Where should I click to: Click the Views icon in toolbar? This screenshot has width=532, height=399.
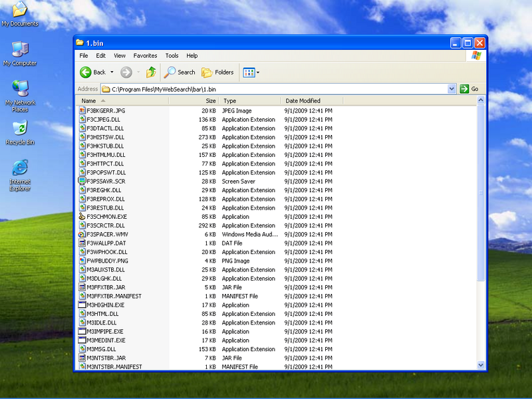pyautogui.click(x=249, y=72)
